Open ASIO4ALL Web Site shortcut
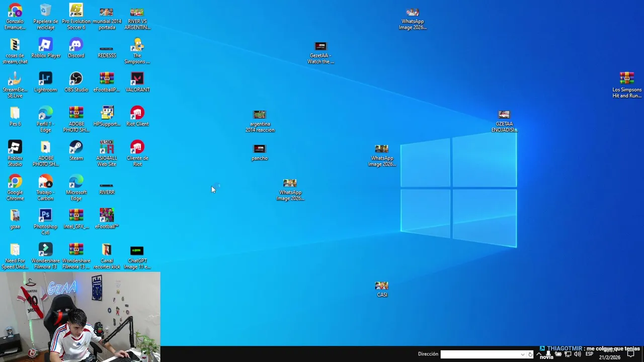 pos(107,153)
